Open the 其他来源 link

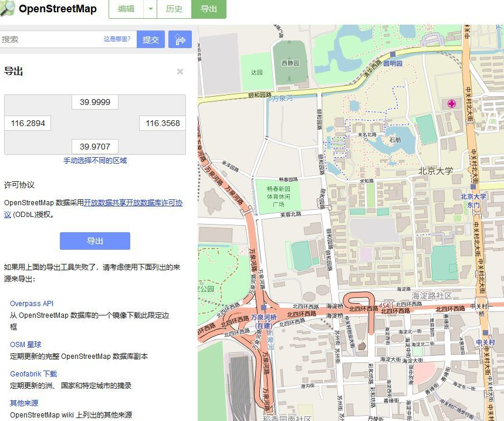click(x=24, y=403)
